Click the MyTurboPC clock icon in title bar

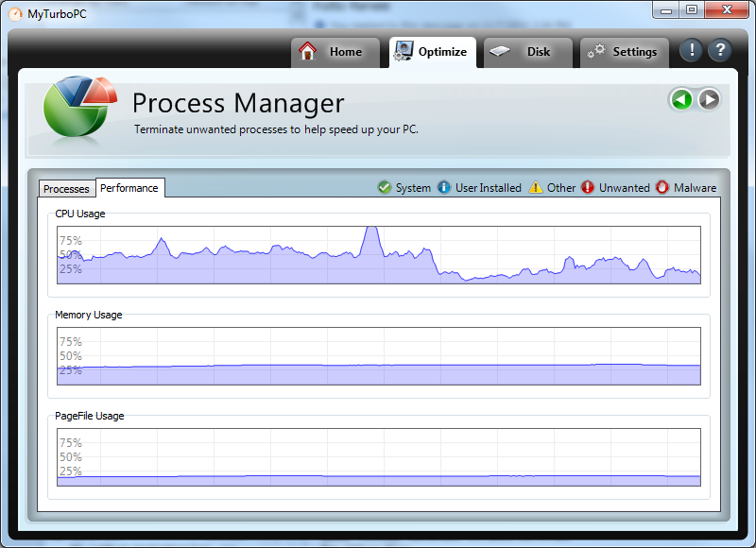coord(15,14)
